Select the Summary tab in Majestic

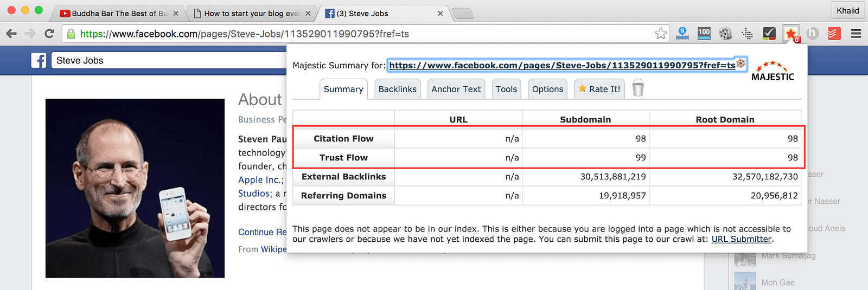click(343, 89)
